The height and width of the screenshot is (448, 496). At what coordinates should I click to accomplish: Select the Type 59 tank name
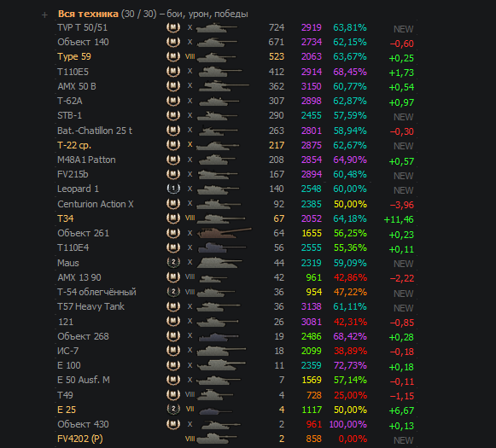coord(74,56)
